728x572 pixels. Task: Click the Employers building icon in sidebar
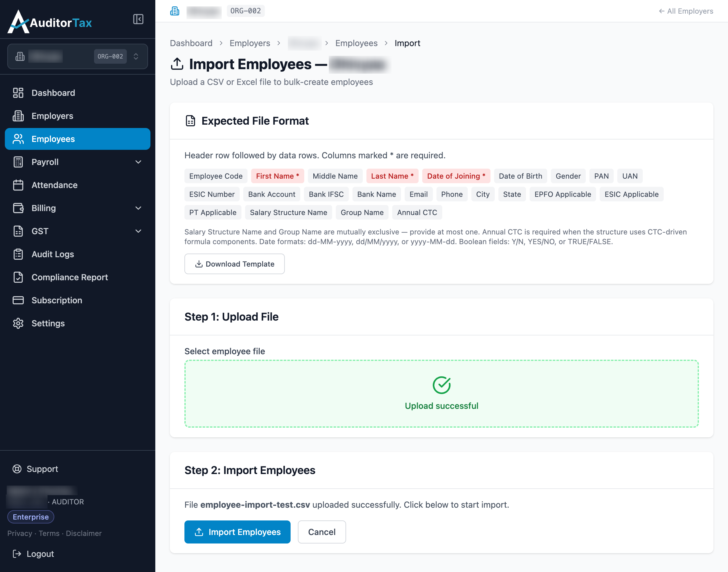18,116
